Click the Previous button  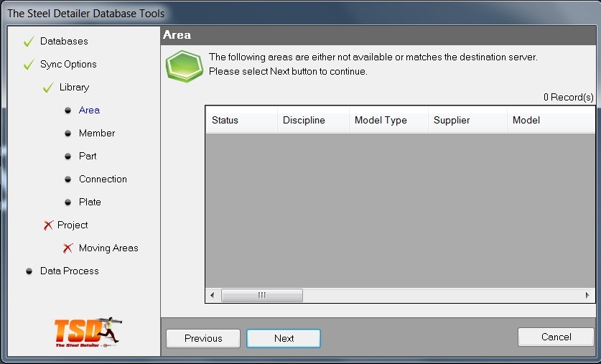tap(203, 338)
